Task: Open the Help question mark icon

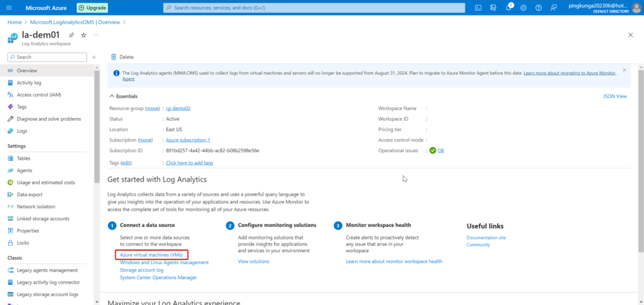Action: (x=538, y=8)
